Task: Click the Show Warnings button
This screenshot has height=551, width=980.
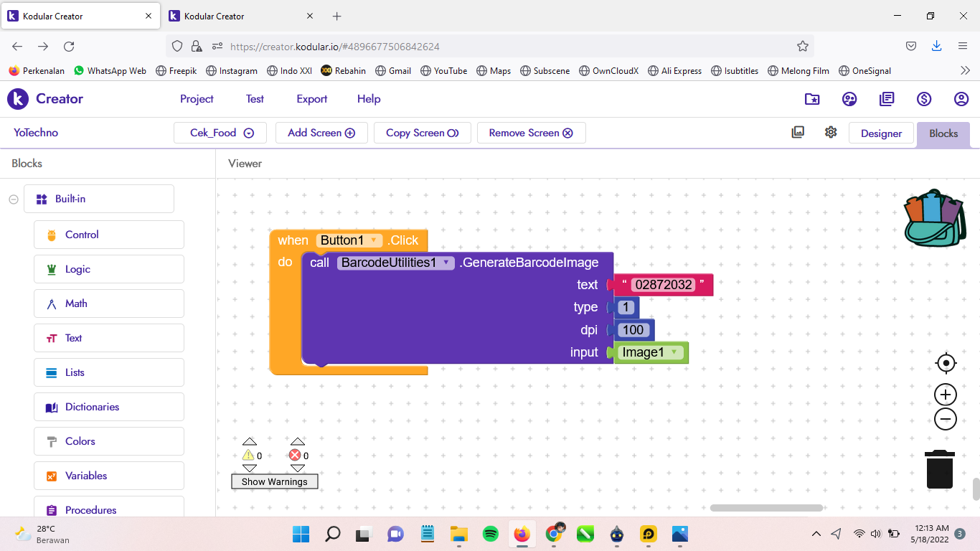Action: pos(274,481)
